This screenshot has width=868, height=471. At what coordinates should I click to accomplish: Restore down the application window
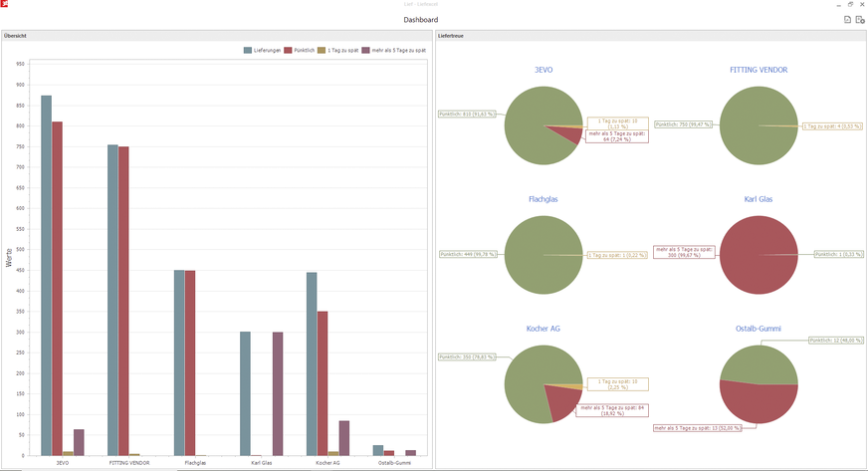click(850, 4)
